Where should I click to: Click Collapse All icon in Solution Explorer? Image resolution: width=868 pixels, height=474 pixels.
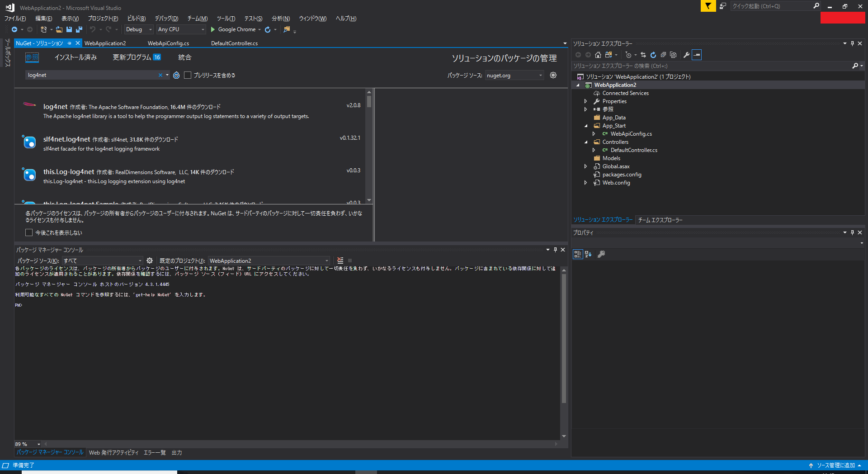(x=663, y=55)
